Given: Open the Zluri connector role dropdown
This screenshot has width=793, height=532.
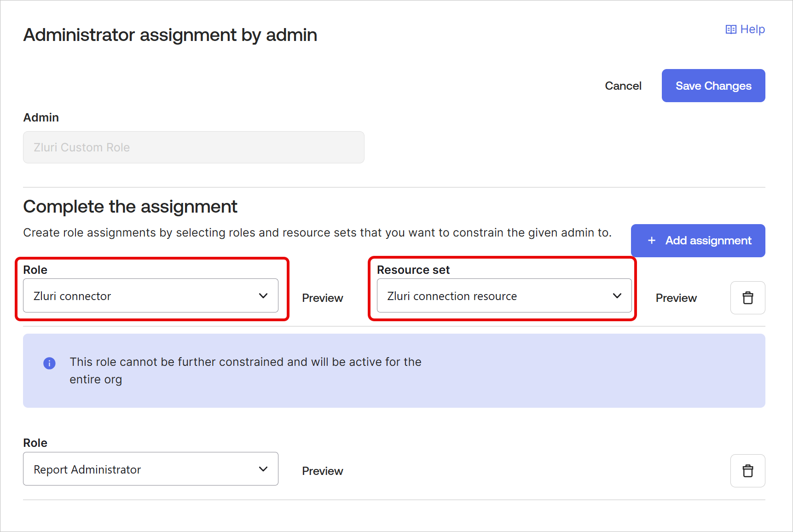Looking at the screenshot, I should click(x=150, y=295).
